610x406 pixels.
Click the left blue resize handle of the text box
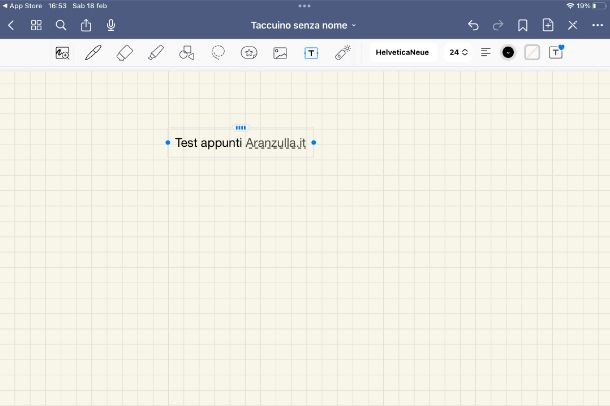(x=168, y=143)
